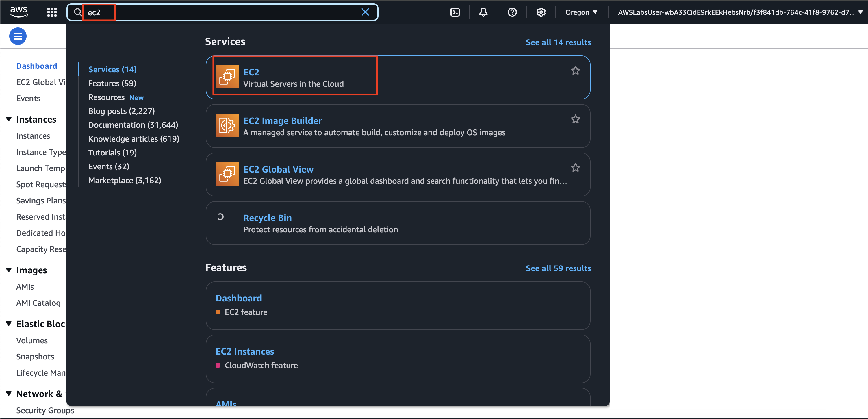Click the AWS logo home icon
Viewport: 868px width, 419px height.
[19, 12]
